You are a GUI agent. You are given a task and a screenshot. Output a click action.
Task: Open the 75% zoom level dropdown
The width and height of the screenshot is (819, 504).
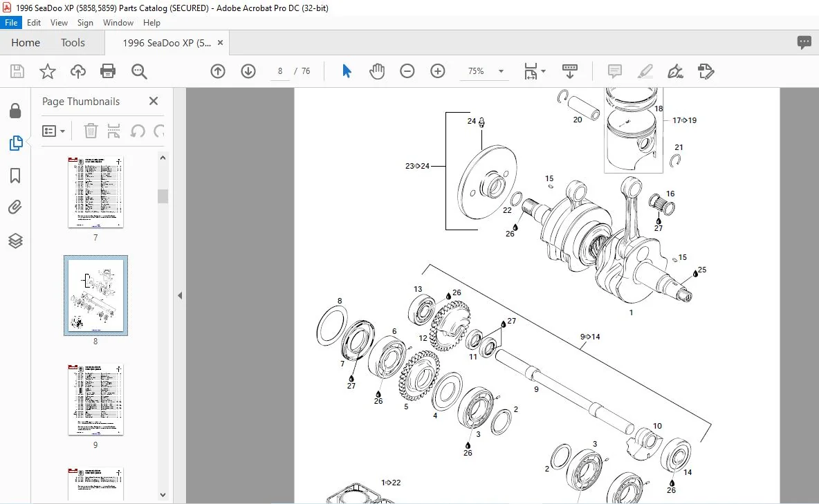point(501,71)
